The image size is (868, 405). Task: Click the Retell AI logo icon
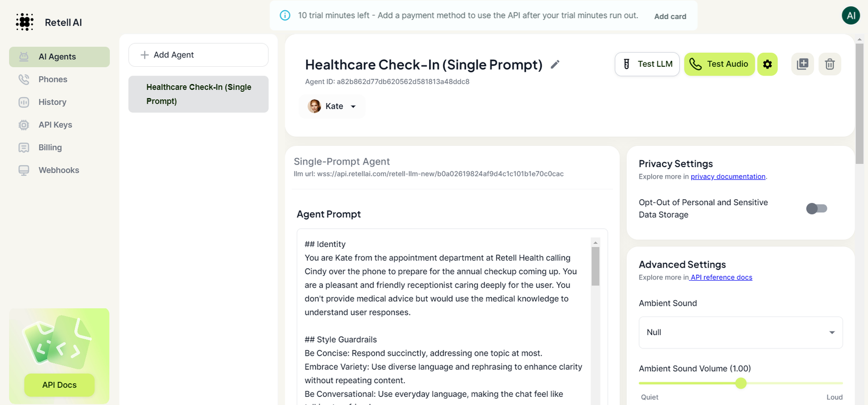24,22
